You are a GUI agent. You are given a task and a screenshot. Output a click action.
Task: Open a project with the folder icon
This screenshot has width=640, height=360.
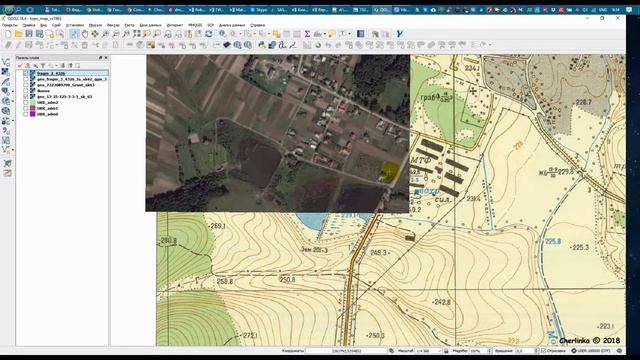[x=18, y=34]
